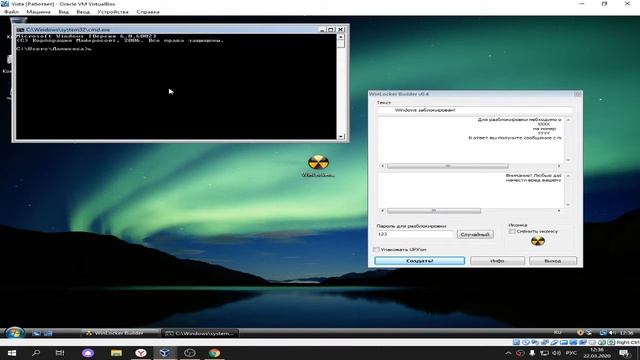Click the 'Right Ctrl' host key label

coord(627,342)
